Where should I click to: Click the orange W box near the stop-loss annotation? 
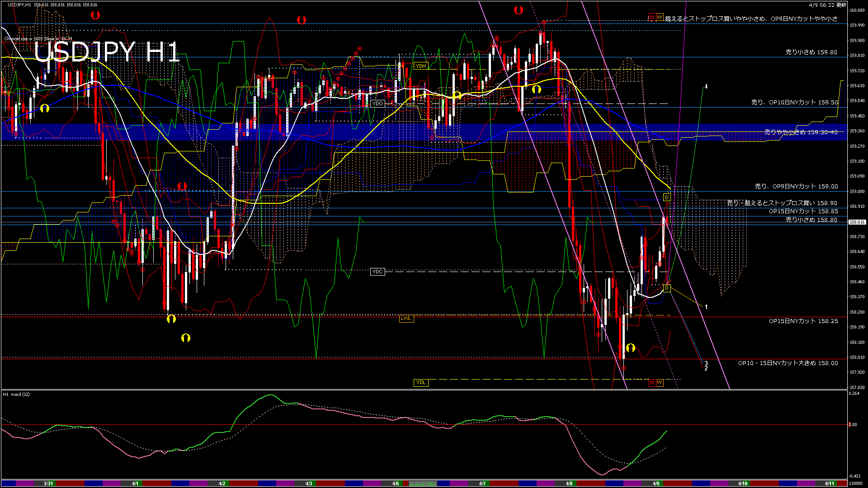[660, 17]
